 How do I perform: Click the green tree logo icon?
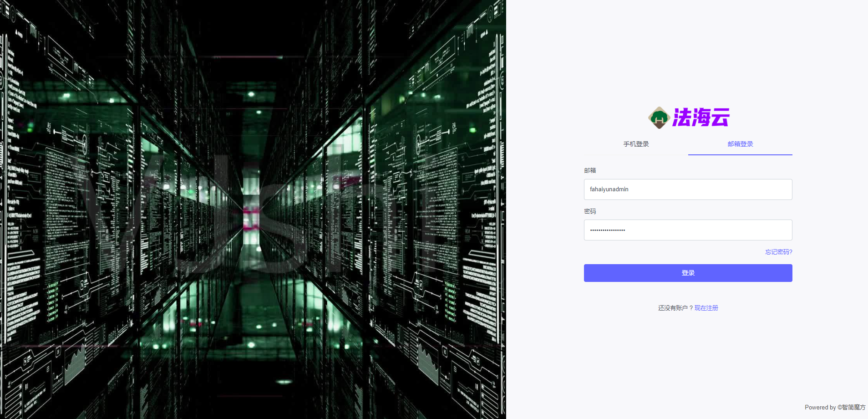659,118
